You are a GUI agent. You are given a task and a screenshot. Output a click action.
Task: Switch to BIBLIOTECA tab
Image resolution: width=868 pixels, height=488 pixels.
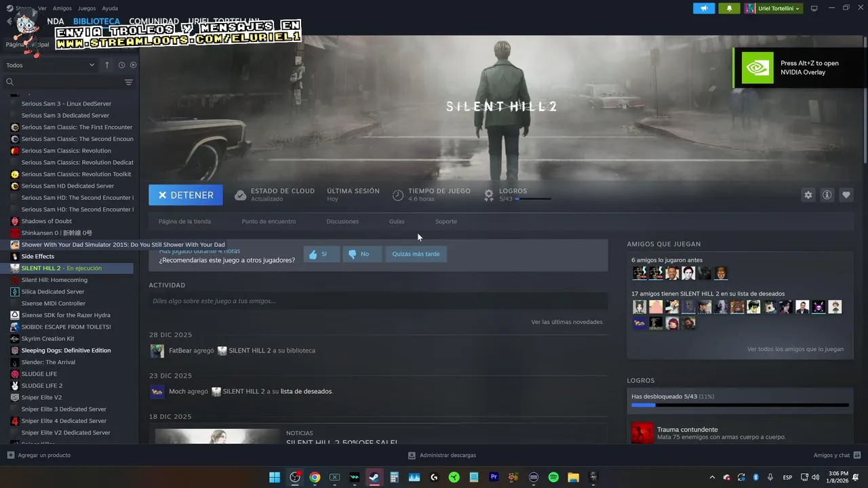[x=96, y=22]
